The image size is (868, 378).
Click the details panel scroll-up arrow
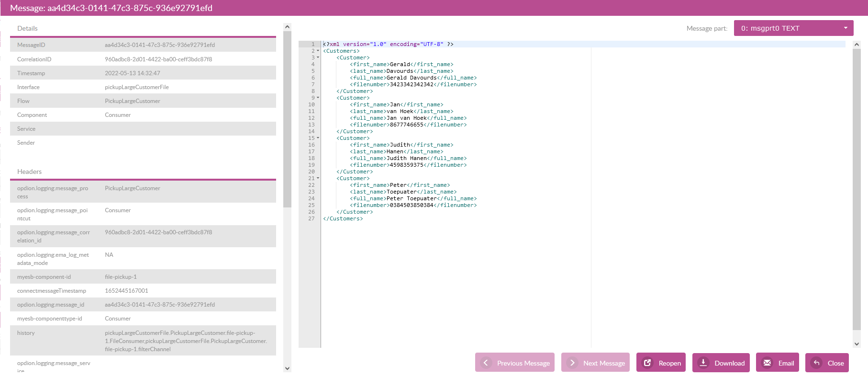coord(287,27)
